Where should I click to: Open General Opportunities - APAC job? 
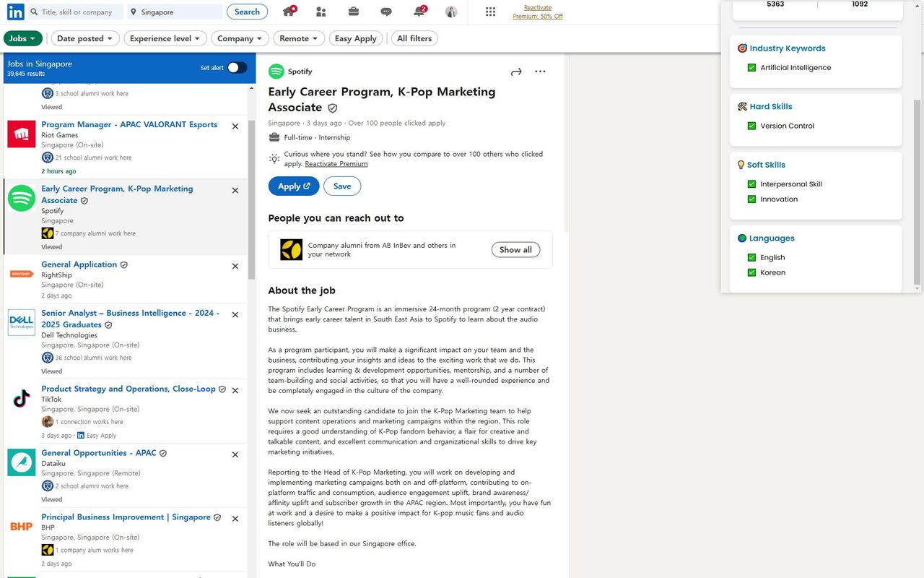pos(99,453)
